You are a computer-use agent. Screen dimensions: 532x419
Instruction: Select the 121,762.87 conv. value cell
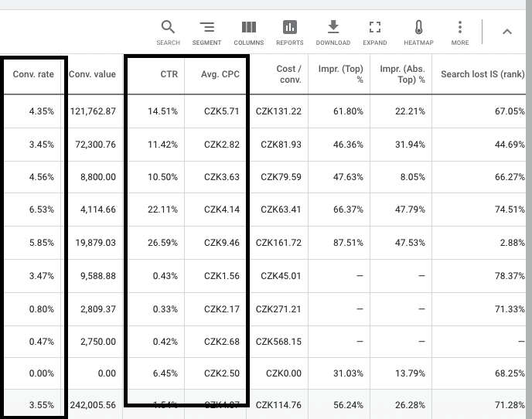tap(93, 111)
